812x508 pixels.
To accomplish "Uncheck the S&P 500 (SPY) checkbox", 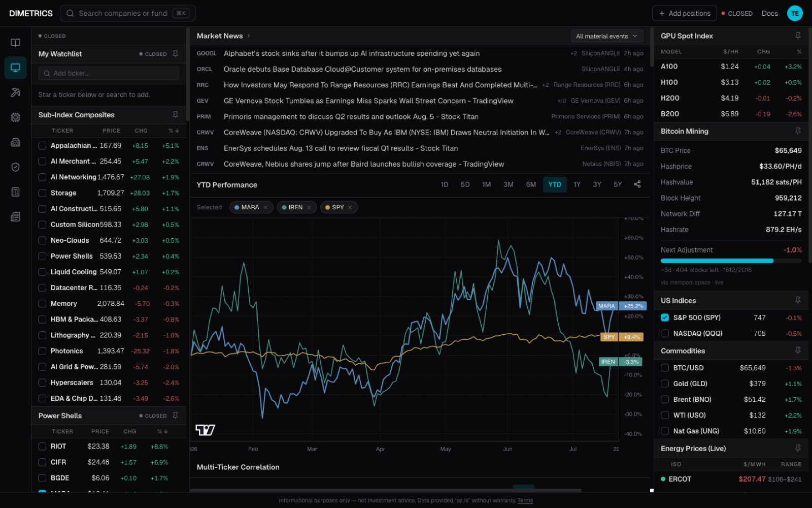I will click(665, 317).
